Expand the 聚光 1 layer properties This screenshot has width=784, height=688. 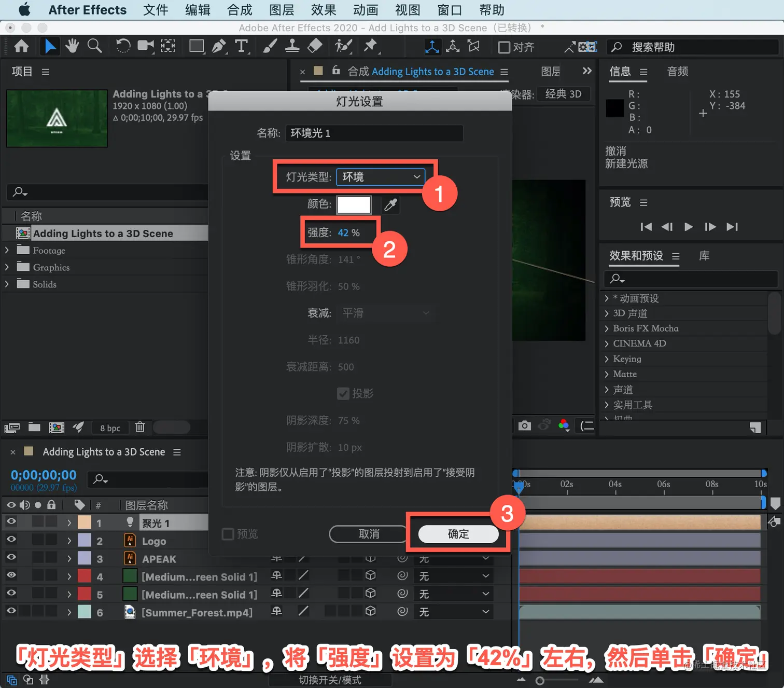[x=69, y=523]
